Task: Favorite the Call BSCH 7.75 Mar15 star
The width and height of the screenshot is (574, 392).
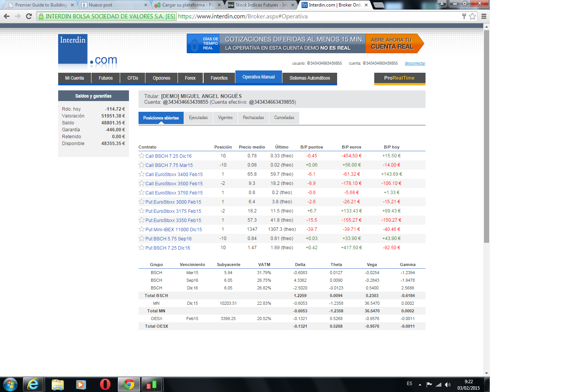Action: click(x=142, y=165)
